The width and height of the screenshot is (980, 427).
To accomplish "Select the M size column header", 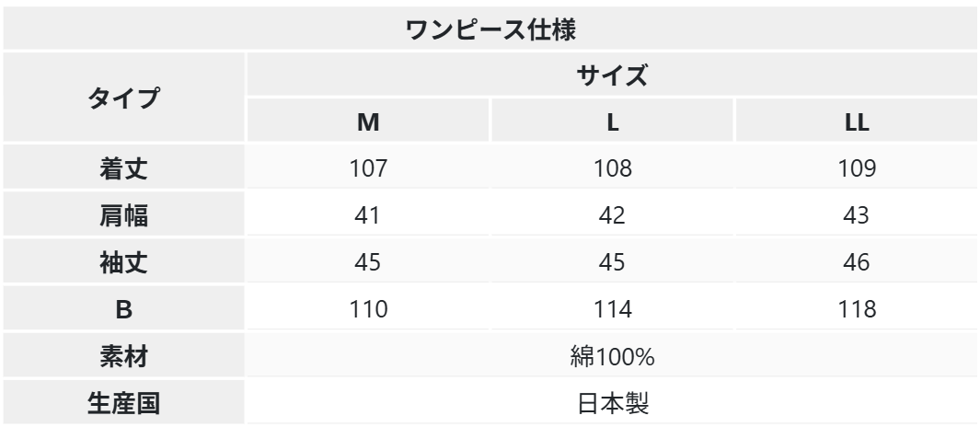I will click(x=367, y=121).
